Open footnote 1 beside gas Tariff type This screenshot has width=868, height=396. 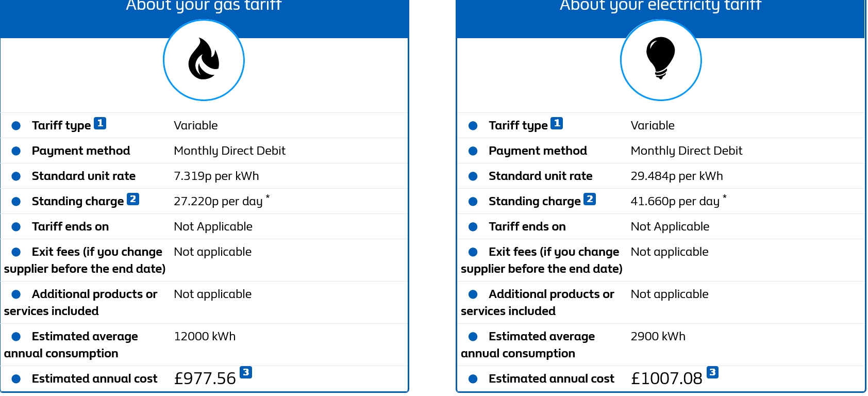(100, 123)
